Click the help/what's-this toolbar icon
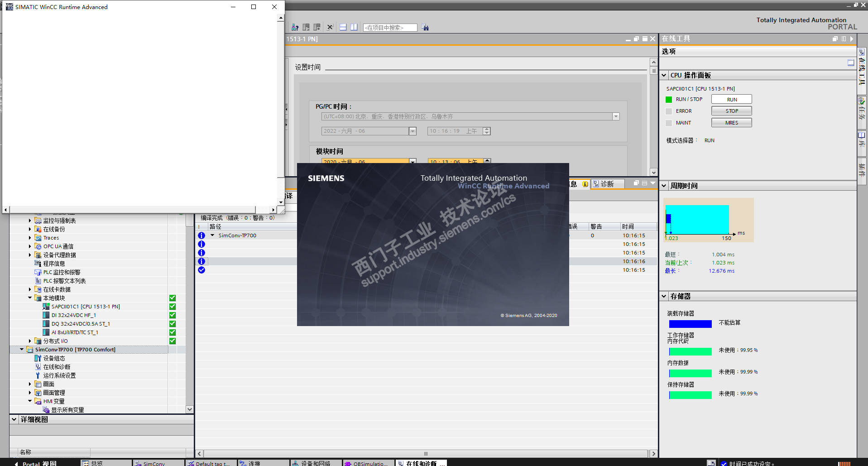Viewport: 868px width, 466px height. click(295, 27)
